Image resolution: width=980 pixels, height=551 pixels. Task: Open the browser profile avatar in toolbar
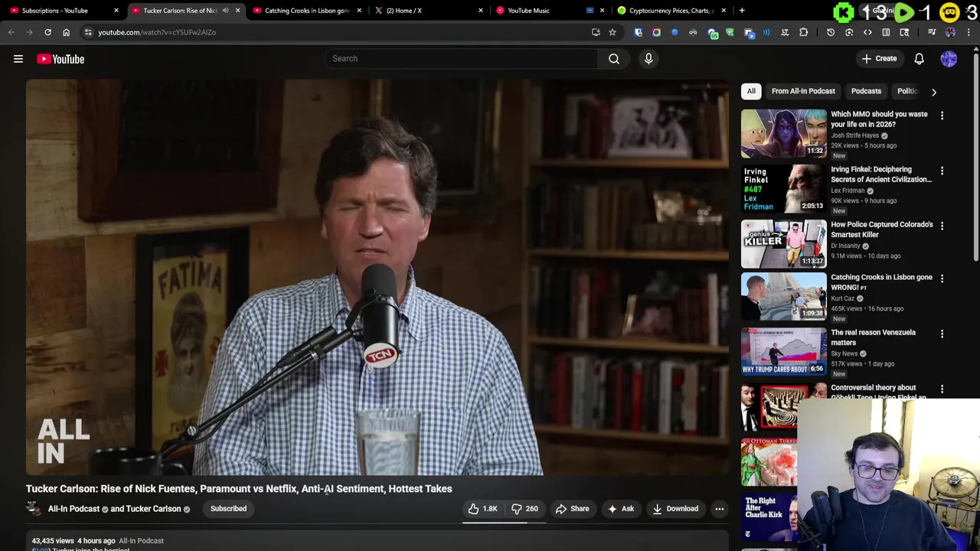(x=950, y=32)
